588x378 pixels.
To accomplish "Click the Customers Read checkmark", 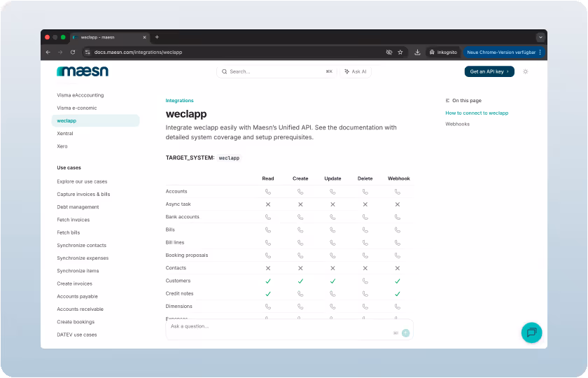I will [268, 281].
